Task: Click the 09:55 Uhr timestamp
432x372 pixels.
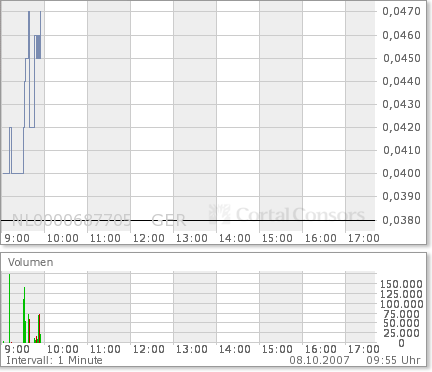Action: click(x=393, y=361)
